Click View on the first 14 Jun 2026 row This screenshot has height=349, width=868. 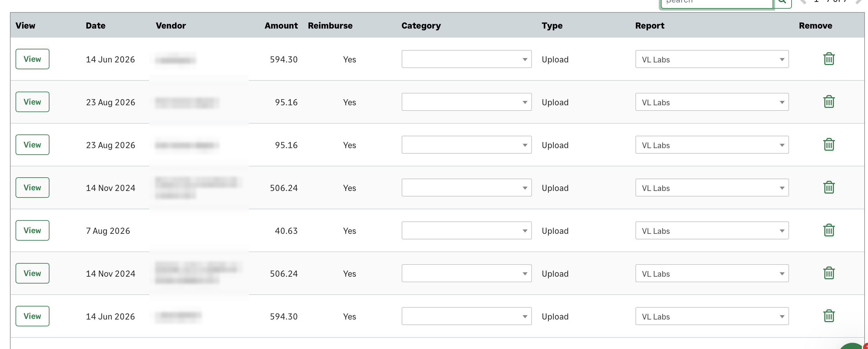point(32,59)
